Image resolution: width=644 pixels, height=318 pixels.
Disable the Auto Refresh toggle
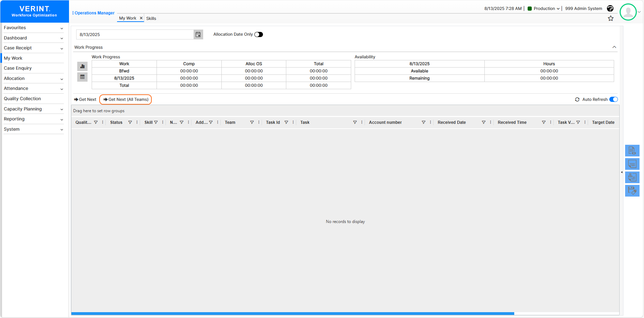click(613, 99)
